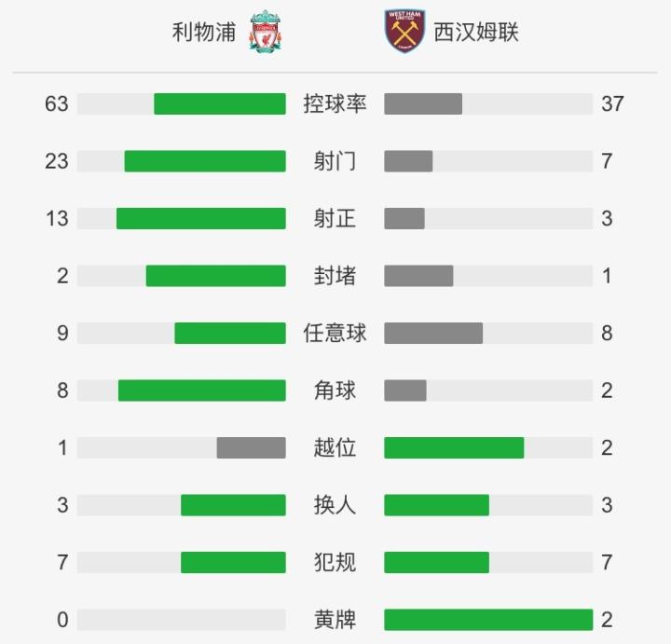
Task: Click Liverpool's green possession bar
Action: tap(220, 103)
